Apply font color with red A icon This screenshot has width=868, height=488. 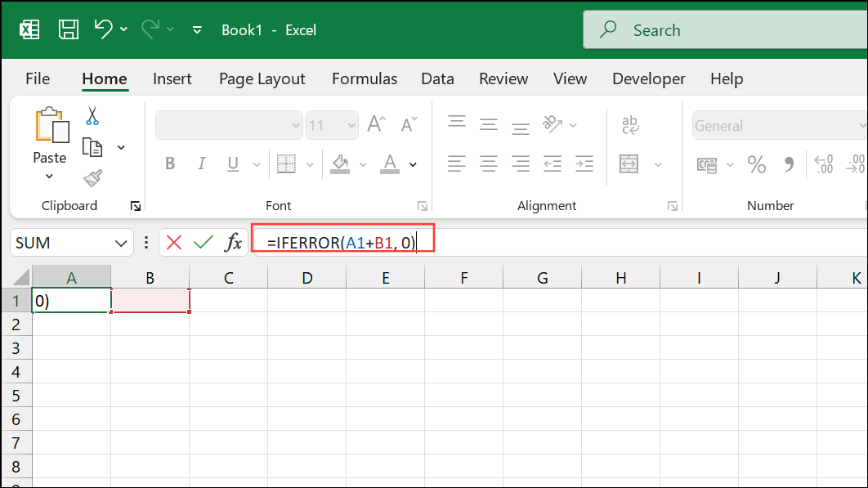390,163
